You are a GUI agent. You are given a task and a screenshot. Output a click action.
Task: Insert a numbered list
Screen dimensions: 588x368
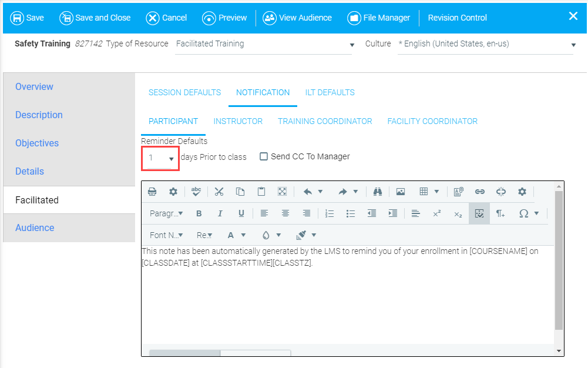point(330,213)
